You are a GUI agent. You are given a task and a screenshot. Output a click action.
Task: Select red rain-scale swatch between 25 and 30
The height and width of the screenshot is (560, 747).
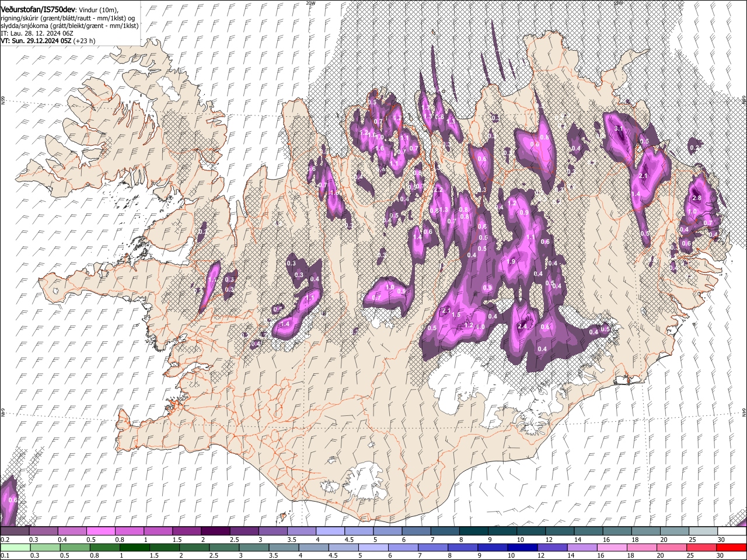(702, 547)
